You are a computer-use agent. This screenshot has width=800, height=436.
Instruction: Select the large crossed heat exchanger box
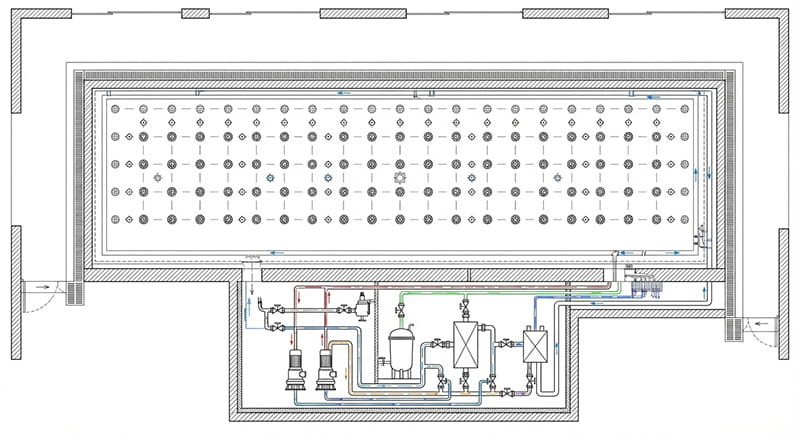(x=465, y=342)
